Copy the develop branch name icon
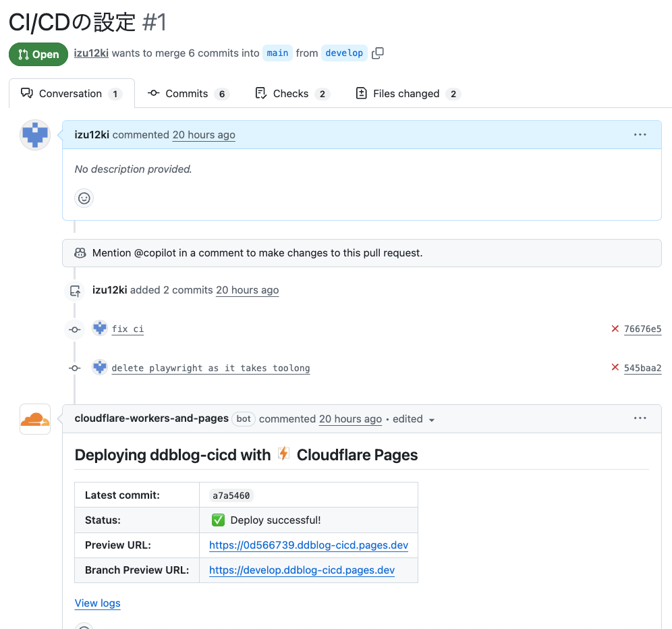672x629 pixels. pyautogui.click(x=378, y=53)
